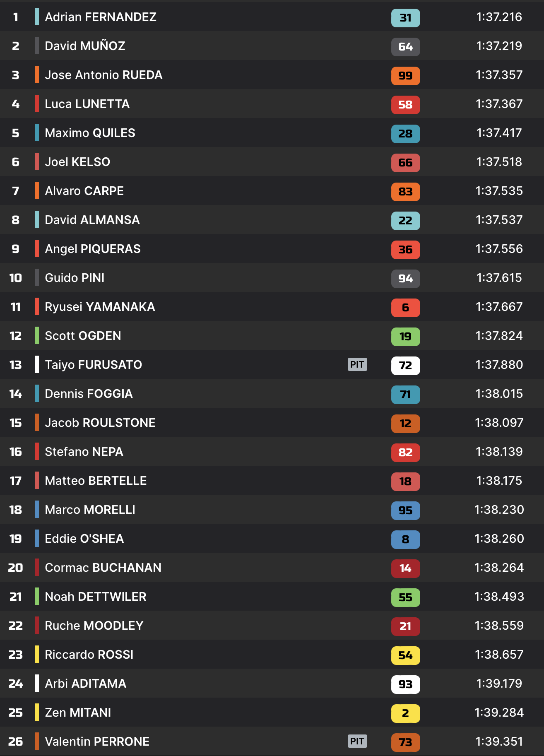
Task: Click the orange number 99 badge
Action: click(x=405, y=76)
